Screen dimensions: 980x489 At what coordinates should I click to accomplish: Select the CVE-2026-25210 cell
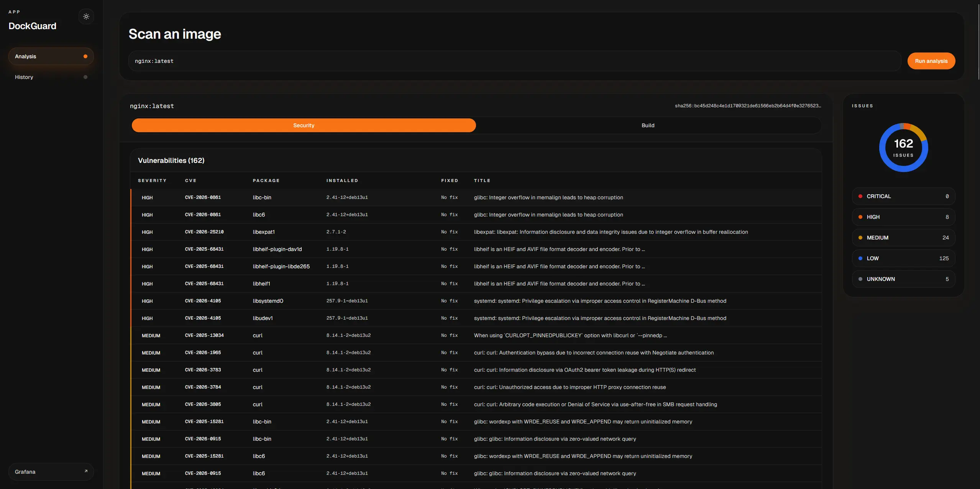[204, 232]
